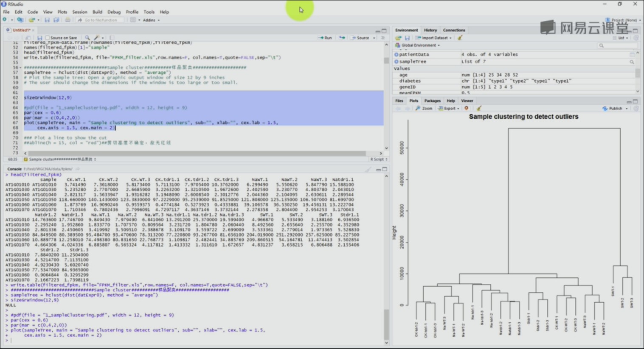Toggle Source on Save checkbox
This screenshot has width=644, height=349.
(48, 38)
